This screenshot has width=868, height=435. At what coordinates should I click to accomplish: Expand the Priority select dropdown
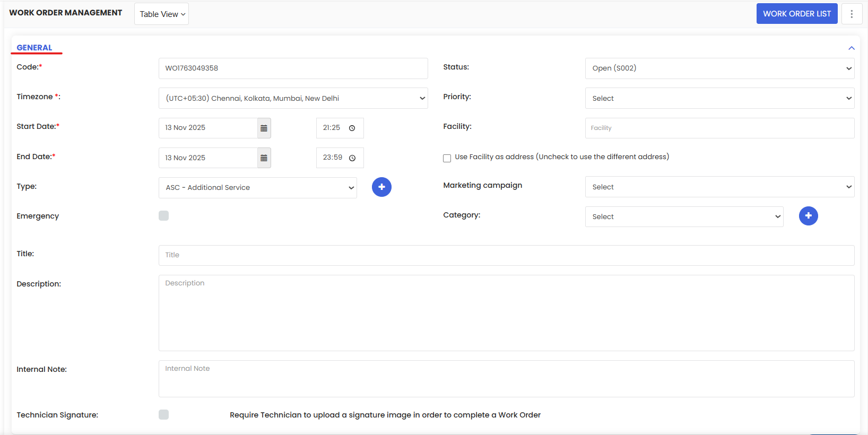719,98
